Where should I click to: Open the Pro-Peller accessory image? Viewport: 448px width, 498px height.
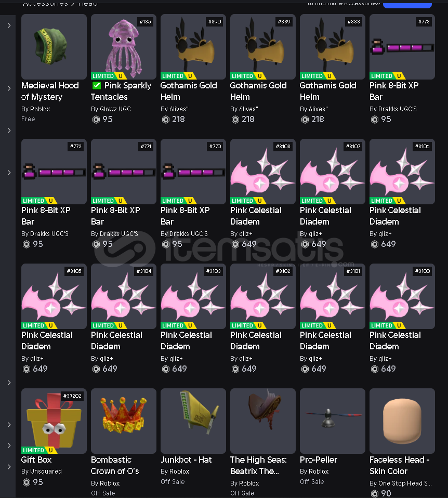[333, 421]
